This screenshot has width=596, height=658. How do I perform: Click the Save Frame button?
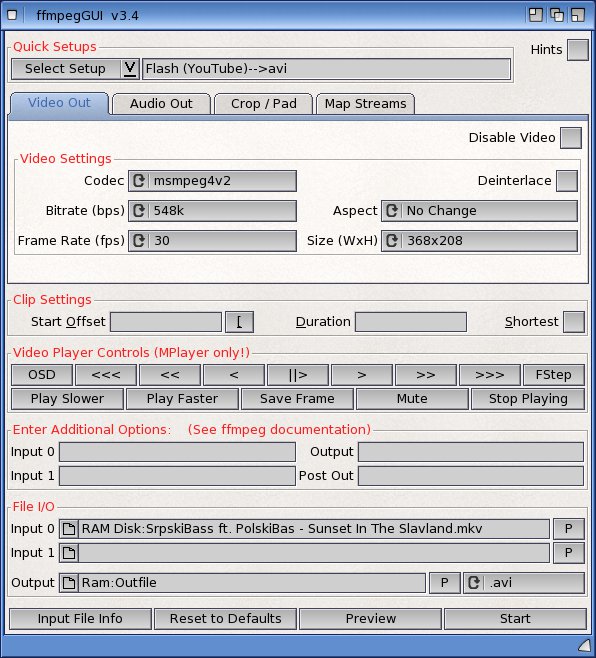[297, 399]
